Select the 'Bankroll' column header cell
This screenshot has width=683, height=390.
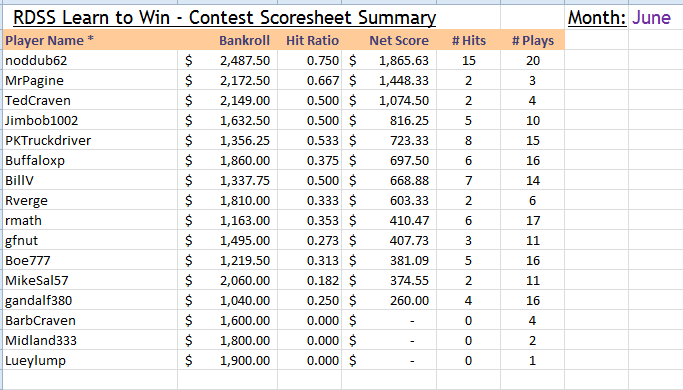227,40
